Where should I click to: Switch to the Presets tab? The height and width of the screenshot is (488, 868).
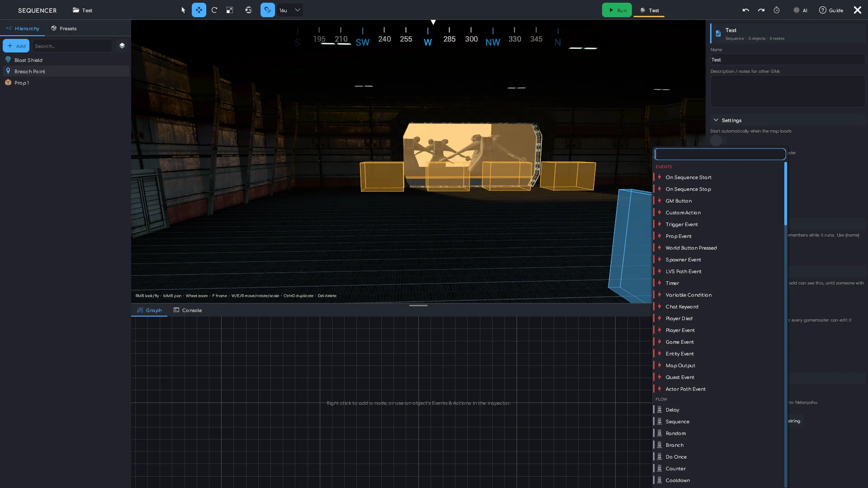[x=64, y=28]
